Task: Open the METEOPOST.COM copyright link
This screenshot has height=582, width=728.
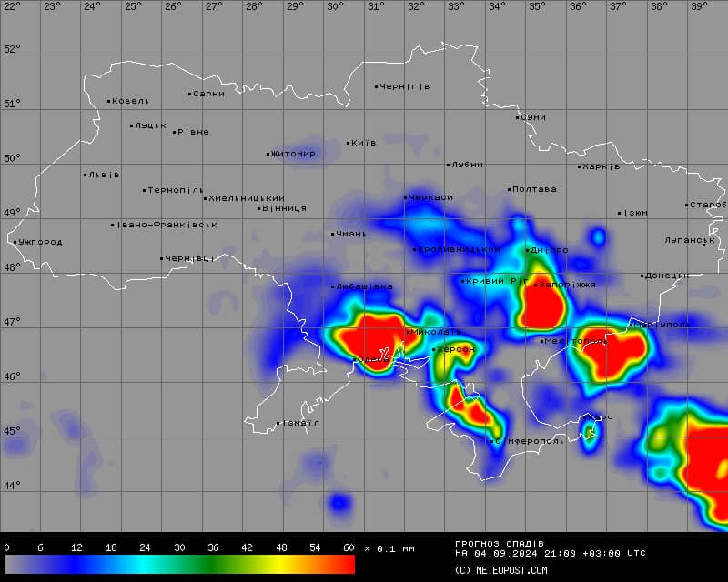Action: (x=501, y=570)
